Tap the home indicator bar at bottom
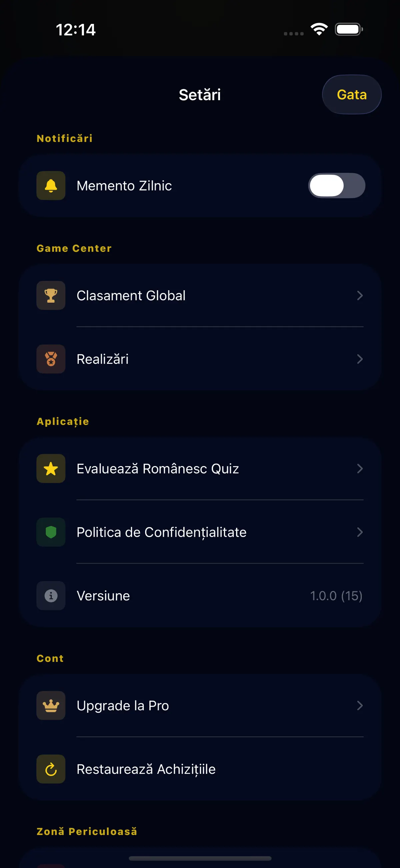400x868 pixels. point(200,858)
